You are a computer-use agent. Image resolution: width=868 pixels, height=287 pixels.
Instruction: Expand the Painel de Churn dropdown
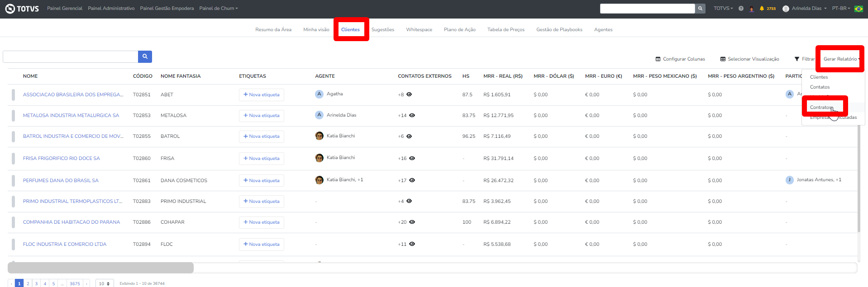[x=218, y=9]
